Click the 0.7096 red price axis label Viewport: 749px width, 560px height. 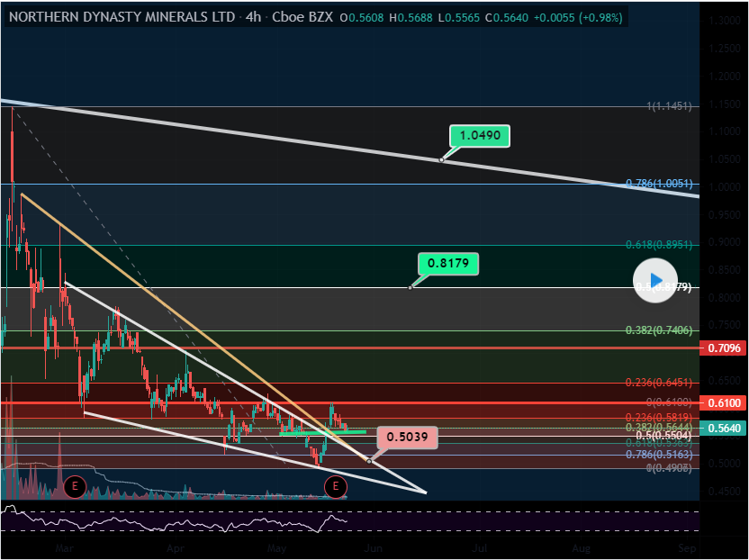pyautogui.click(x=723, y=348)
